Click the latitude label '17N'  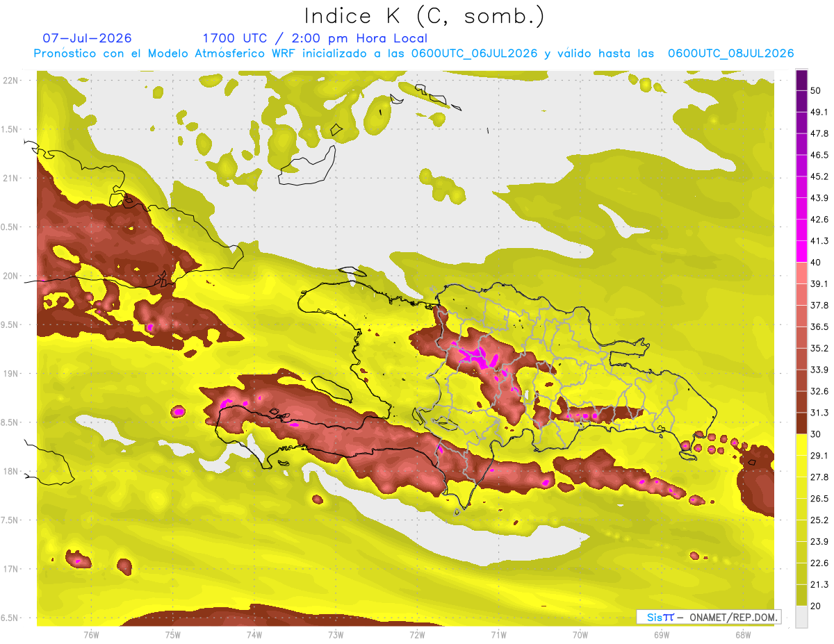click(11, 569)
